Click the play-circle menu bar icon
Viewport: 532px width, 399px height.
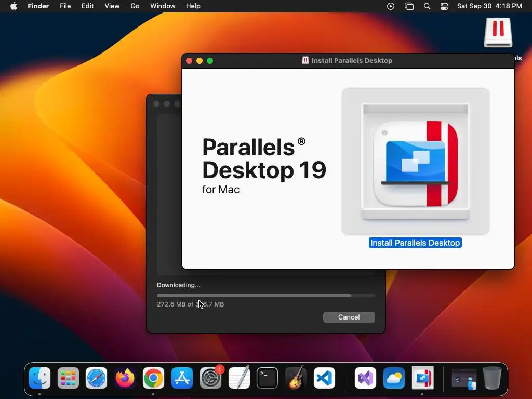point(391,6)
